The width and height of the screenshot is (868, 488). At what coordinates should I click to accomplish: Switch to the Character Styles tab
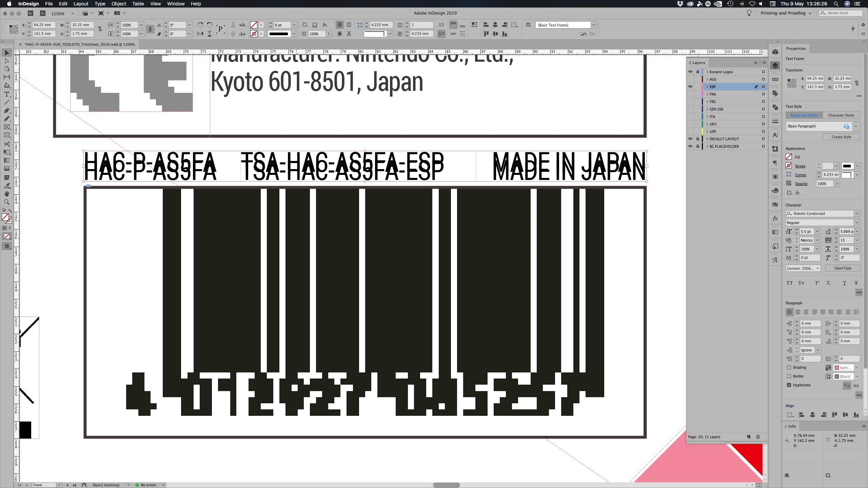841,115
